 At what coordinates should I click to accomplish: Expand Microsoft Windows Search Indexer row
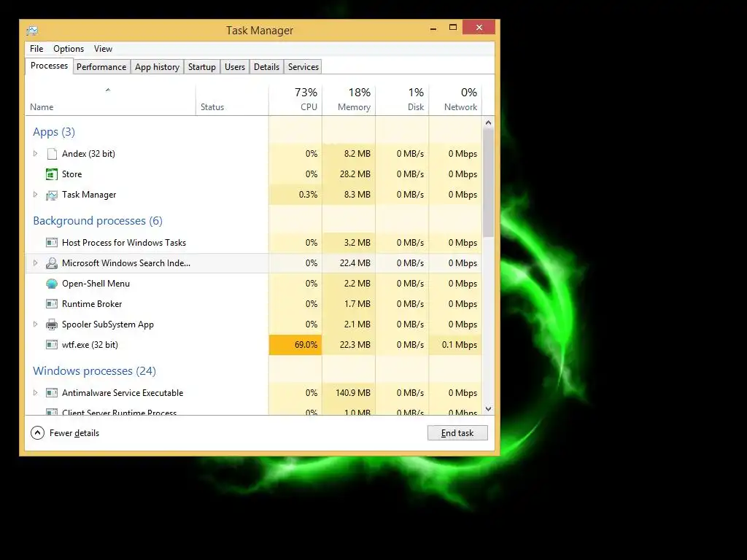pos(35,263)
